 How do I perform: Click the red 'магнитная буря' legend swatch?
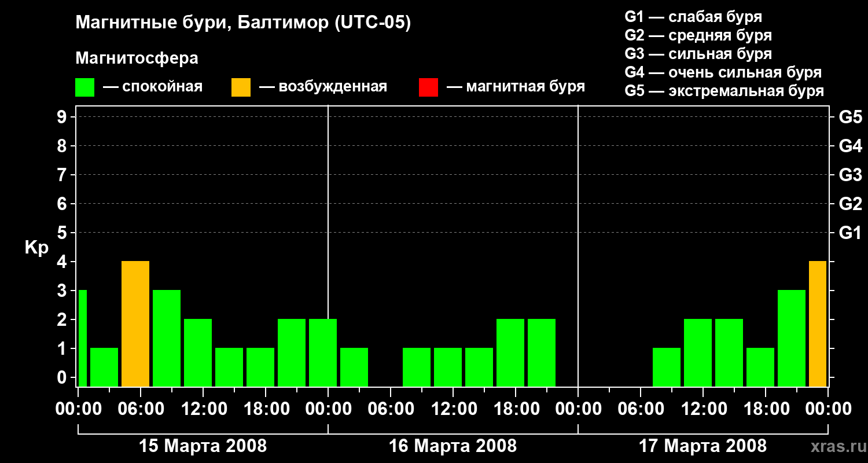pos(428,87)
